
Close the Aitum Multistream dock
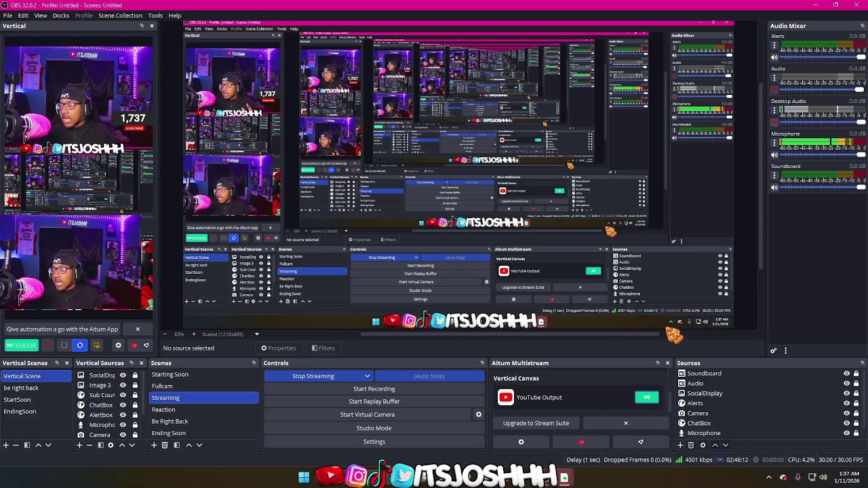coord(667,363)
